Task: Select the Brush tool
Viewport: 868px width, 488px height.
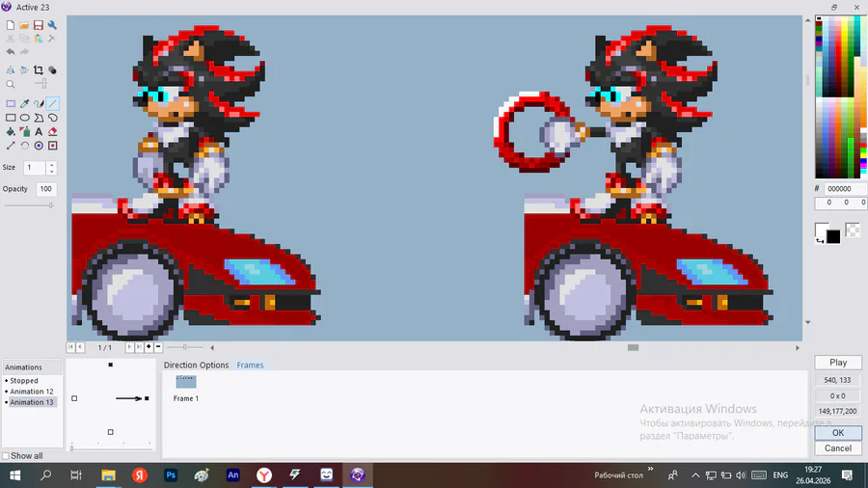Action: [39, 103]
